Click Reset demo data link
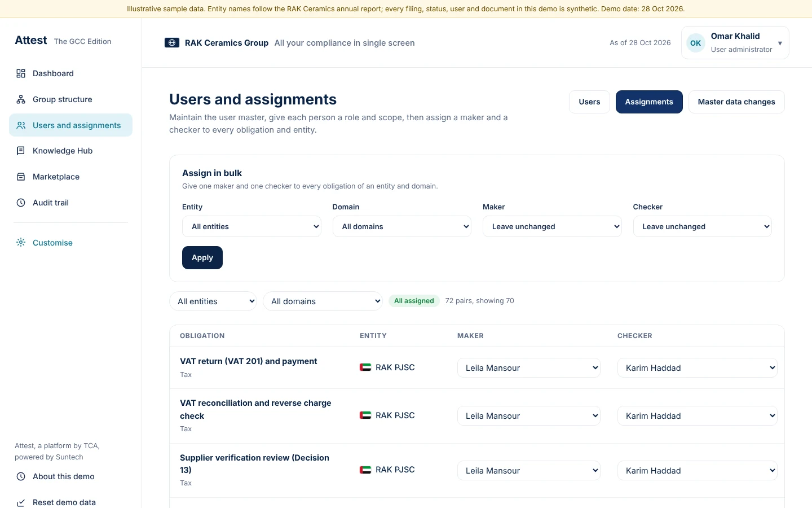 tap(64, 502)
